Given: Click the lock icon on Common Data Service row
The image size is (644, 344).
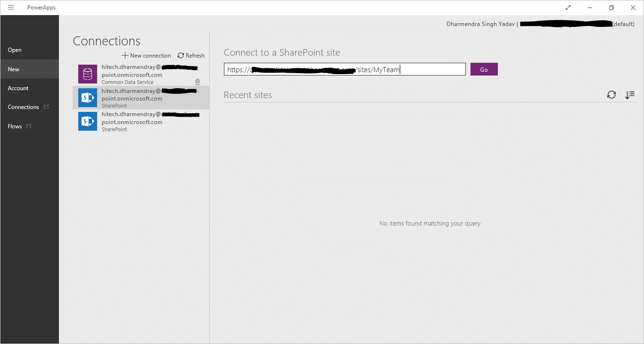Looking at the screenshot, I should tap(198, 82).
